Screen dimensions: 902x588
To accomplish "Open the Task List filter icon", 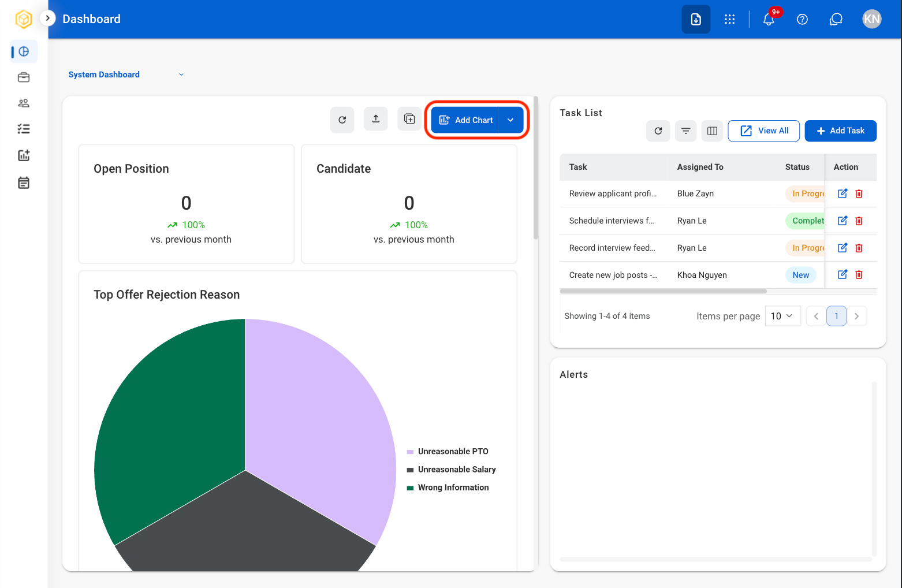I will (685, 131).
